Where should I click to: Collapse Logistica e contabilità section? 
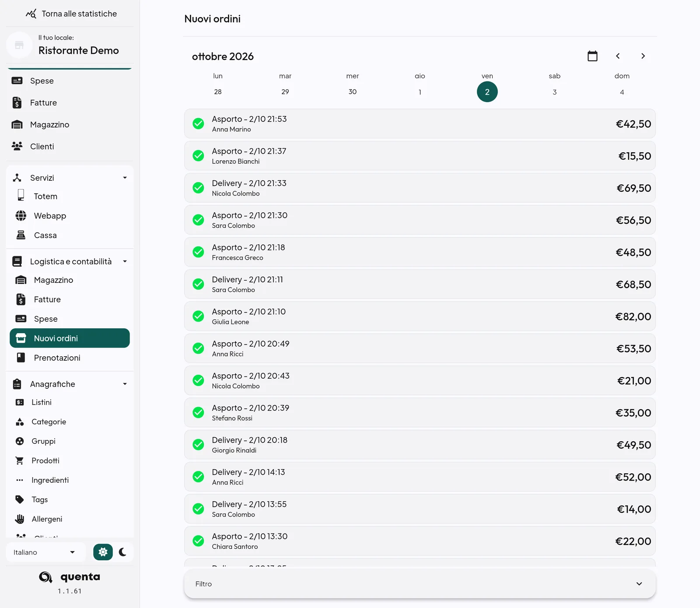[125, 261]
